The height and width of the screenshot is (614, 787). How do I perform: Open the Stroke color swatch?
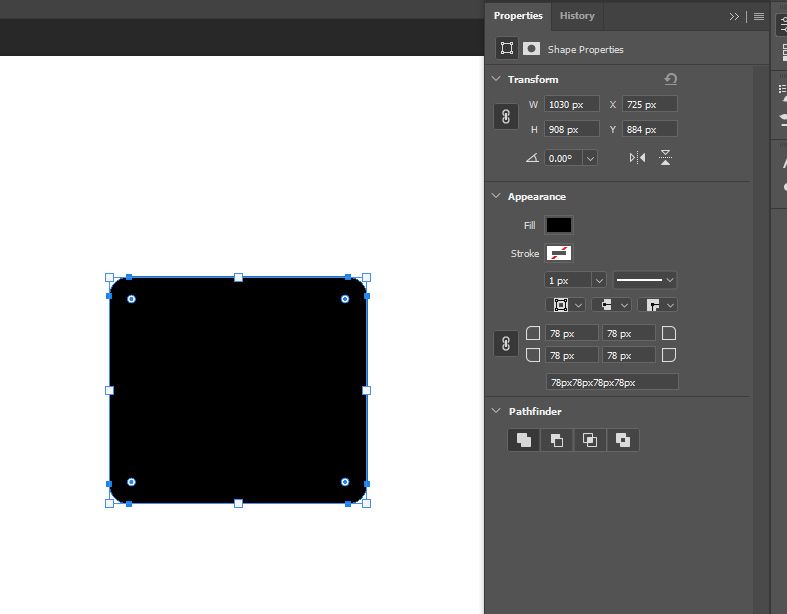[559, 253]
